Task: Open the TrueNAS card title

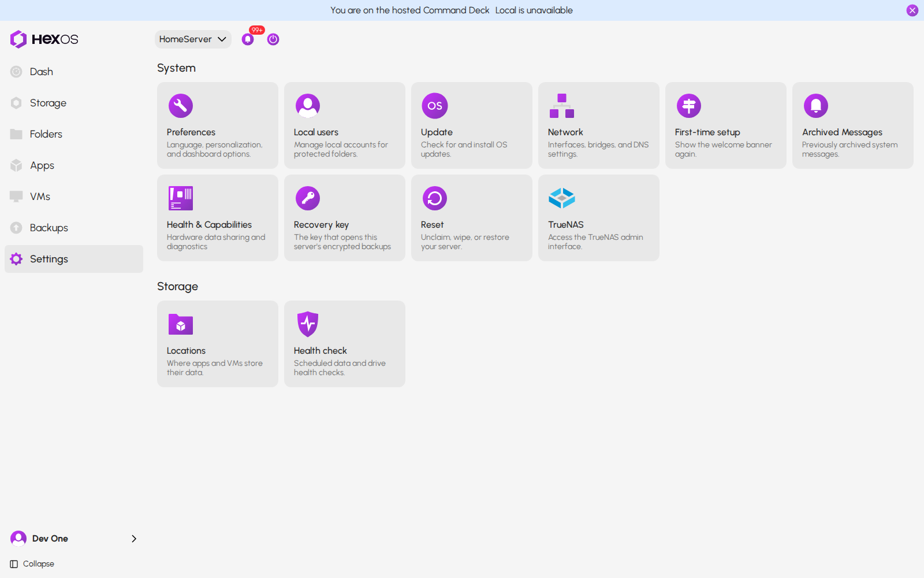Action: (566, 225)
